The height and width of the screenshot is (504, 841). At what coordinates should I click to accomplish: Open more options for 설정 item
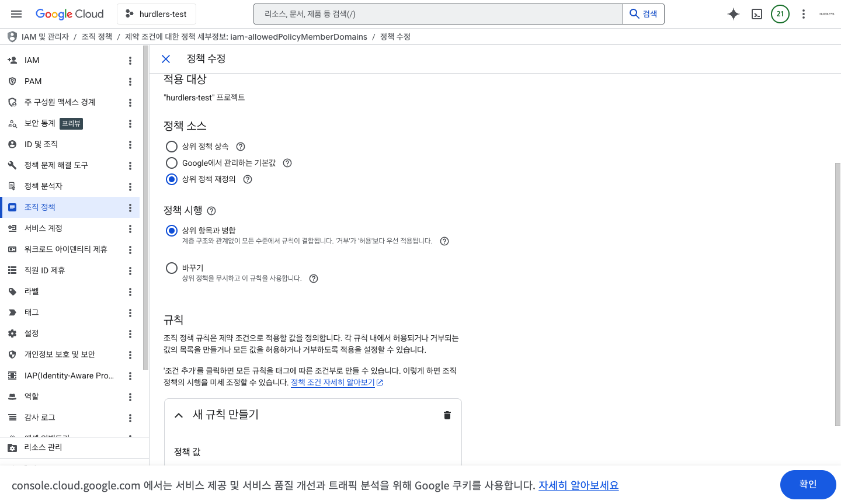pyautogui.click(x=130, y=334)
